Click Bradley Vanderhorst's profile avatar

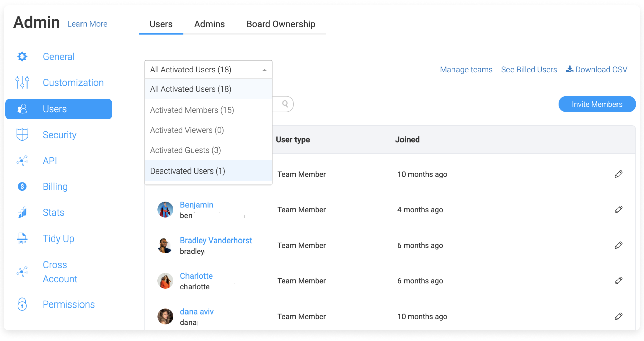165,246
